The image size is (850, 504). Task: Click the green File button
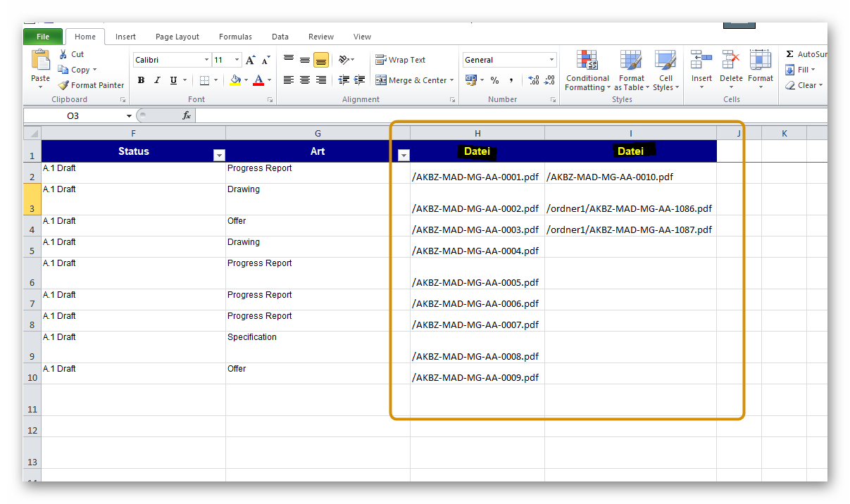pyautogui.click(x=42, y=37)
